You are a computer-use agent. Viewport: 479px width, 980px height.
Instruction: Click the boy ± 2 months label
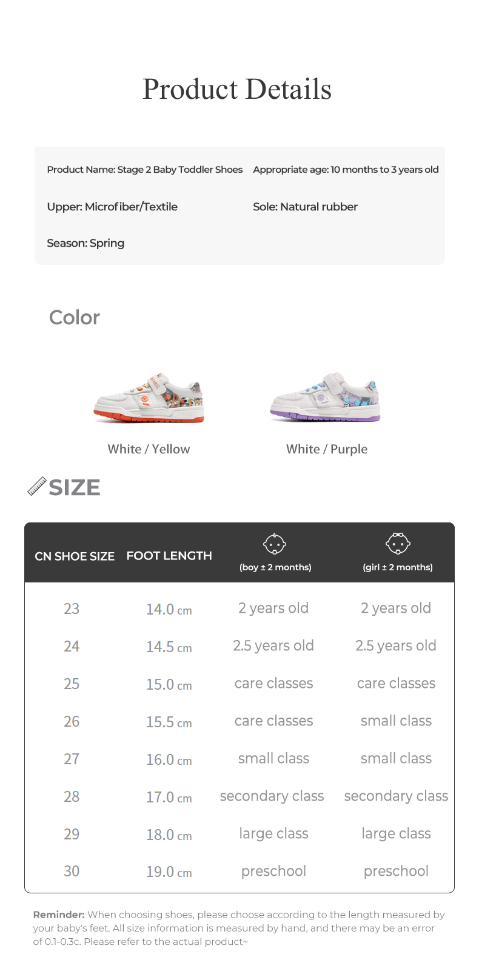[x=275, y=567]
